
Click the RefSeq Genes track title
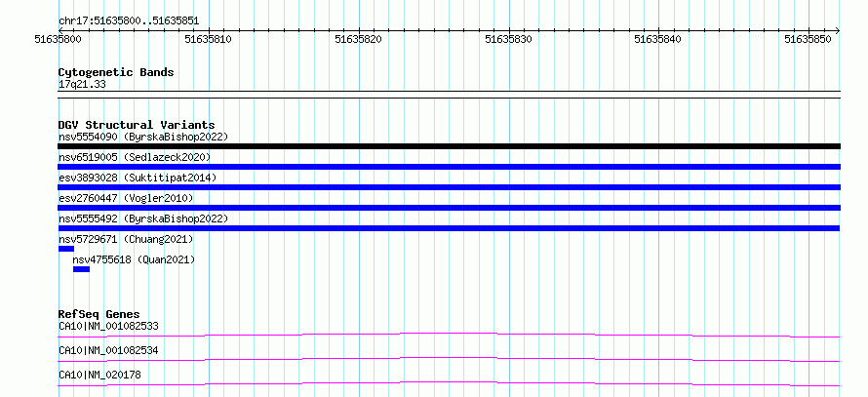[x=99, y=314]
